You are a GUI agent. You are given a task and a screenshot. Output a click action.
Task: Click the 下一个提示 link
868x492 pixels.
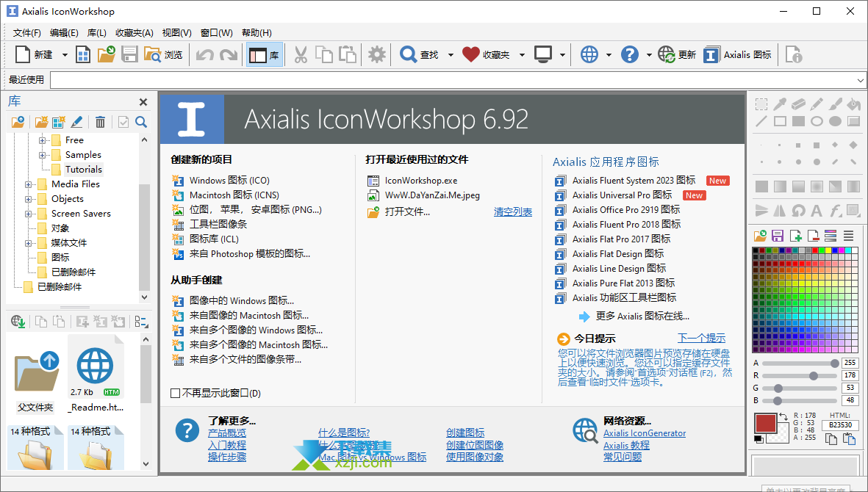pyautogui.click(x=701, y=339)
